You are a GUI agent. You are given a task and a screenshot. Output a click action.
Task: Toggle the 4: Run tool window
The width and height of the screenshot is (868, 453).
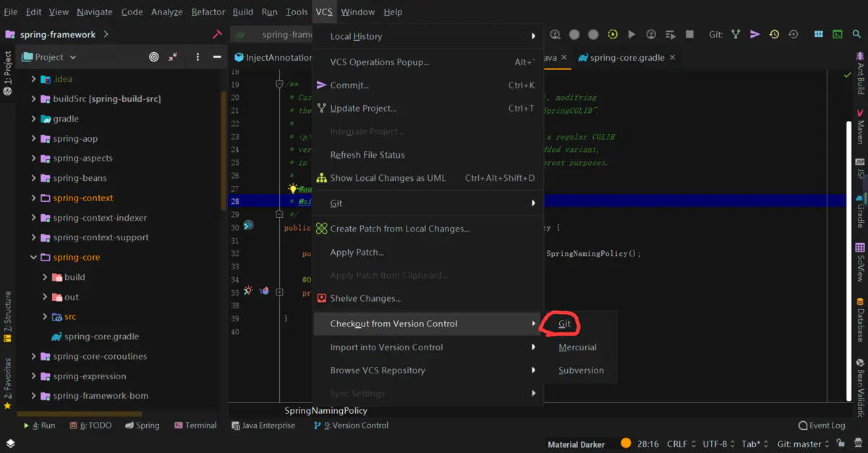[39, 426]
